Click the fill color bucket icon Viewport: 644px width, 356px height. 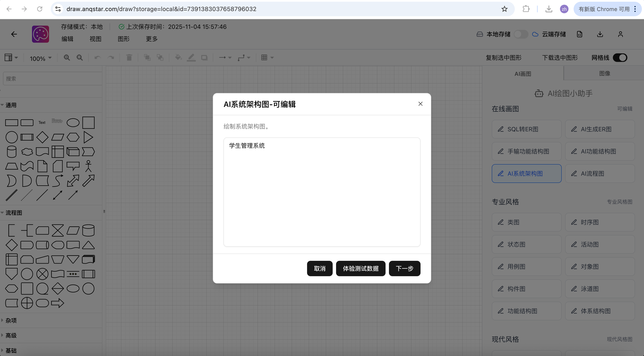(178, 58)
